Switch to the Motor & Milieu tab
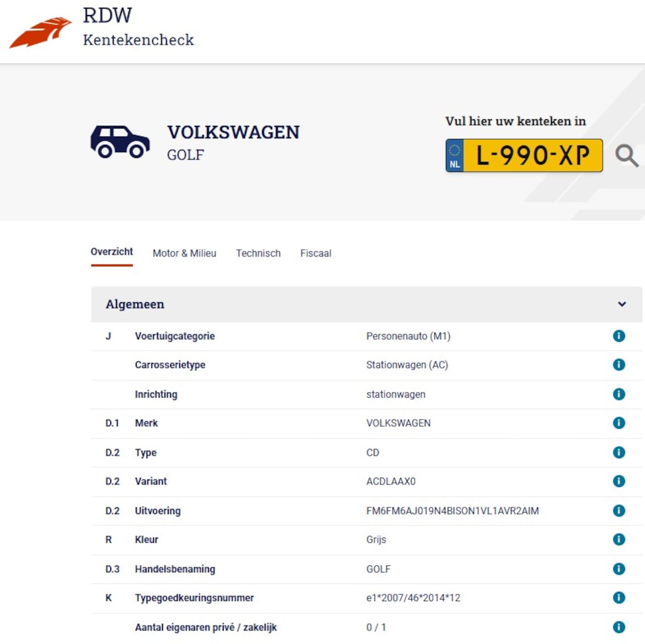 [184, 253]
